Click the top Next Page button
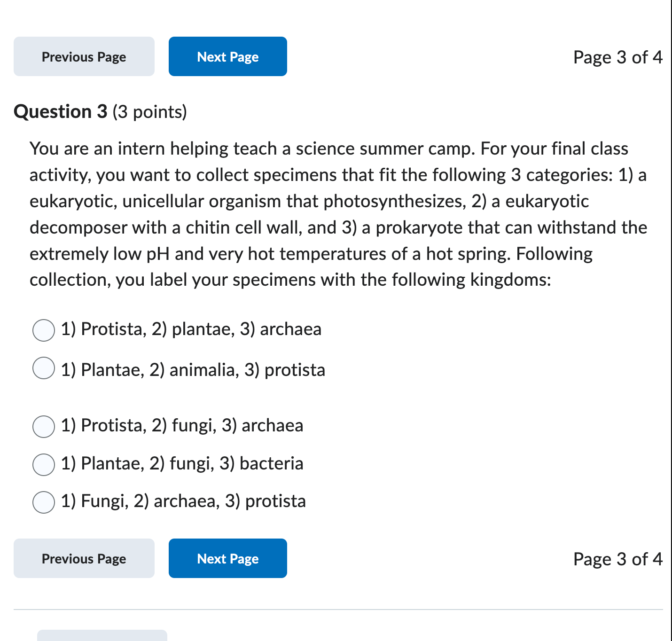Screen dimensions: 672x641 point(228,56)
